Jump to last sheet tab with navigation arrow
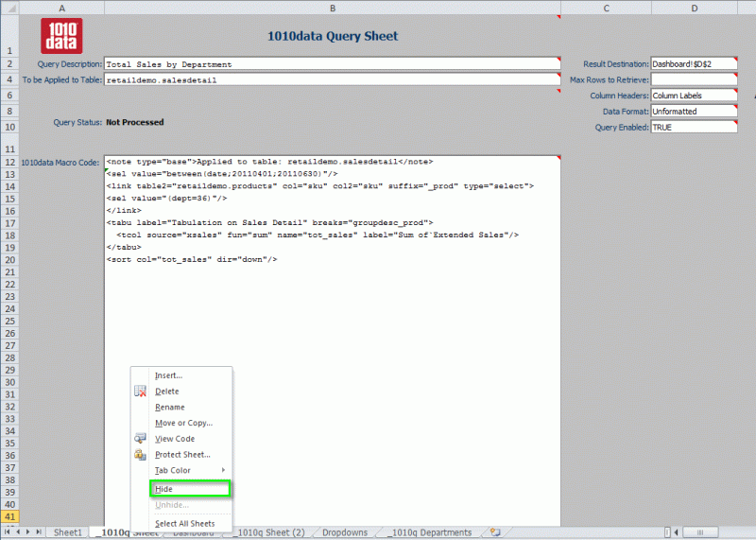 pos(39,531)
